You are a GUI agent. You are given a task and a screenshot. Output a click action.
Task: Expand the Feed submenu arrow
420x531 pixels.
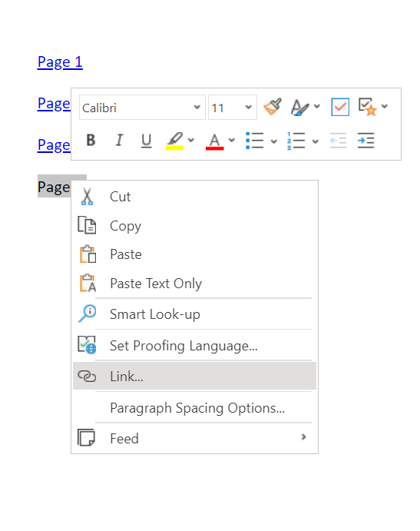click(303, 436)
